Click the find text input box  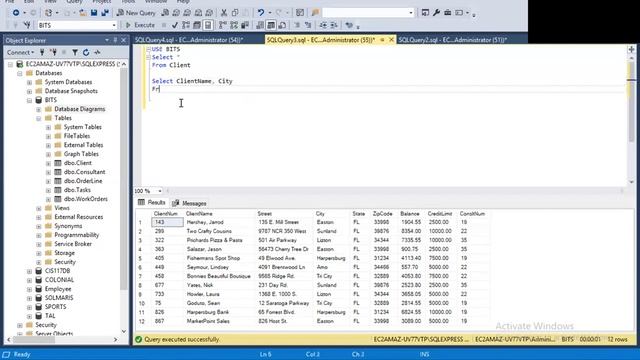(364, 13)
